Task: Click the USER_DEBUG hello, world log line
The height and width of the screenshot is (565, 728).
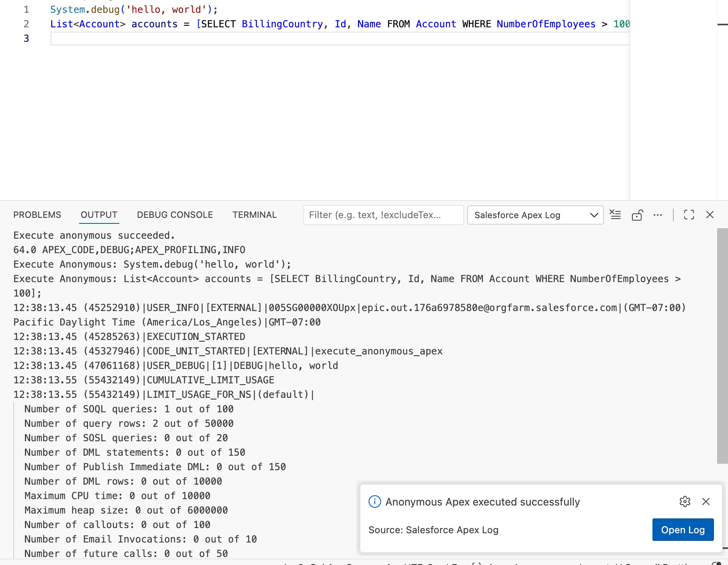Action: [x=176, y=366]
